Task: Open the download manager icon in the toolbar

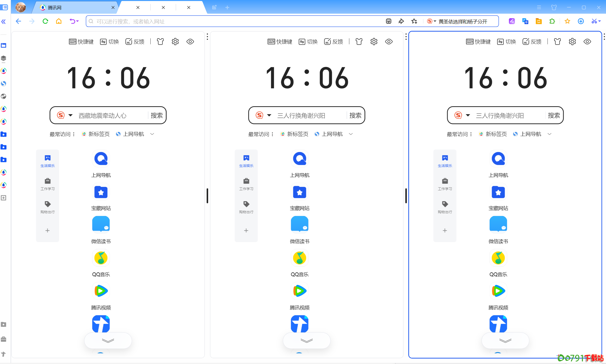Action: [581, 21]
